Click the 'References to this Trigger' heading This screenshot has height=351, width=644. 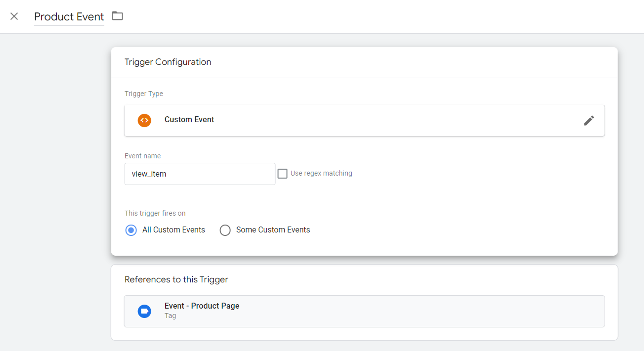click(x=176, y=279)
